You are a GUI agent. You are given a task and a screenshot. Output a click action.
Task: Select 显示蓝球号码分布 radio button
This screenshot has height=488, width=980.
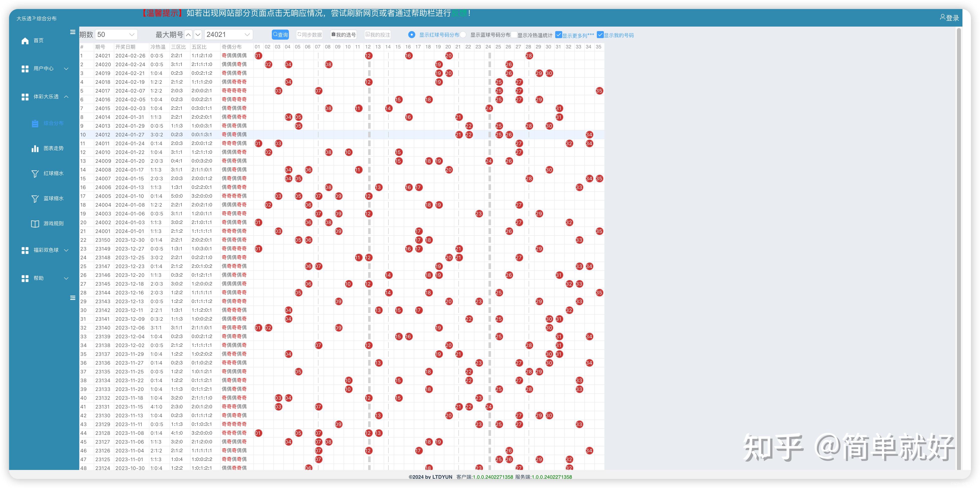pos(463,35)
